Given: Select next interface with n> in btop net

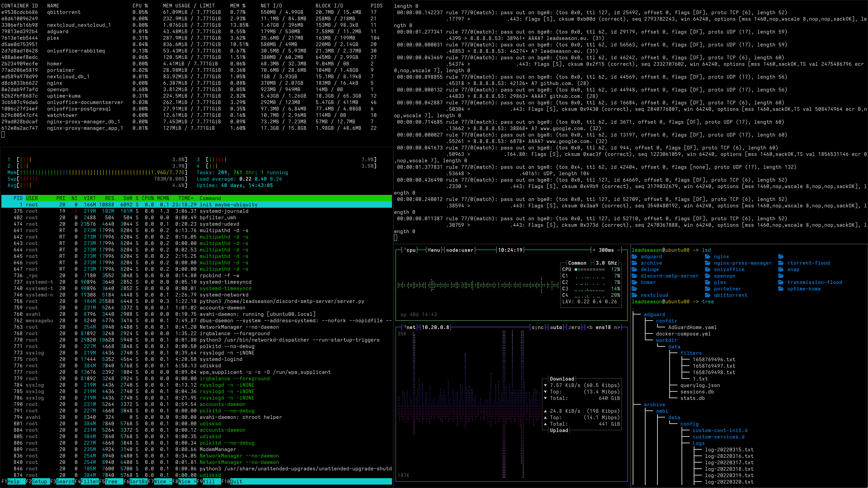Looking at the screenshot, I should [617, 327].
